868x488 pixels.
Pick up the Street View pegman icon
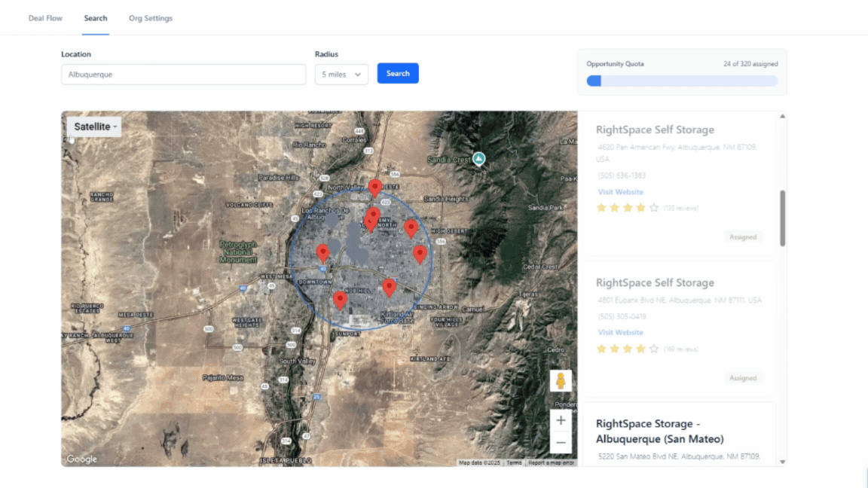[561, 380]
